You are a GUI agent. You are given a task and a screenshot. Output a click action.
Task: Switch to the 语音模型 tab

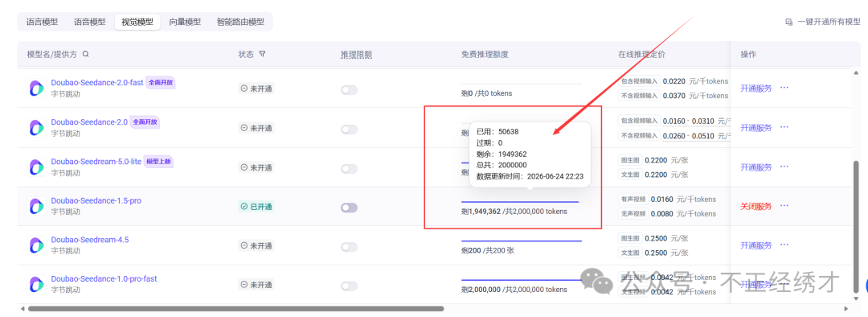[x=90, y=23]
